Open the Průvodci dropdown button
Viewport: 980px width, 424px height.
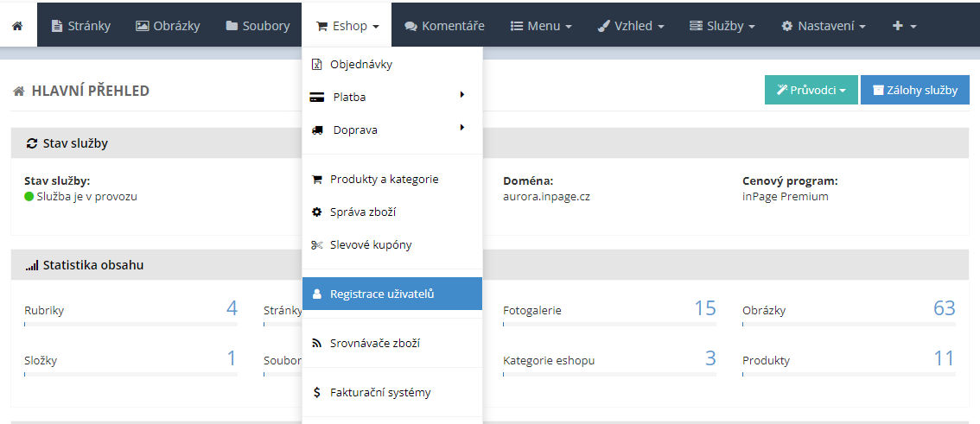pyautogui.click(x=810, y=90)
